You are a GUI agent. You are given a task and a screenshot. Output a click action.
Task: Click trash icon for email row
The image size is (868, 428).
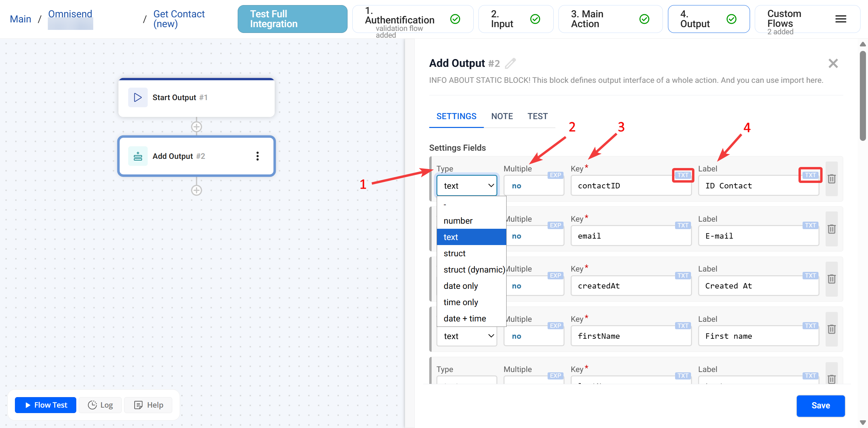pyautogui.click(x=831, y=229)
